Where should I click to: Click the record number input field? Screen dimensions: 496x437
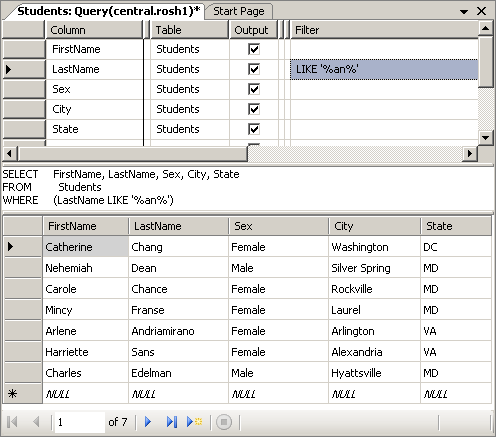coord(79,422)
